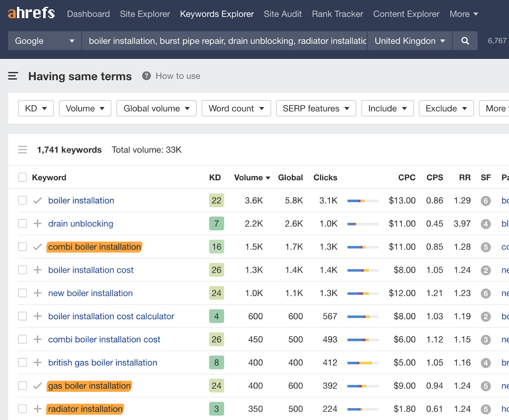Click the ahrefs logo

pos(31,13)
